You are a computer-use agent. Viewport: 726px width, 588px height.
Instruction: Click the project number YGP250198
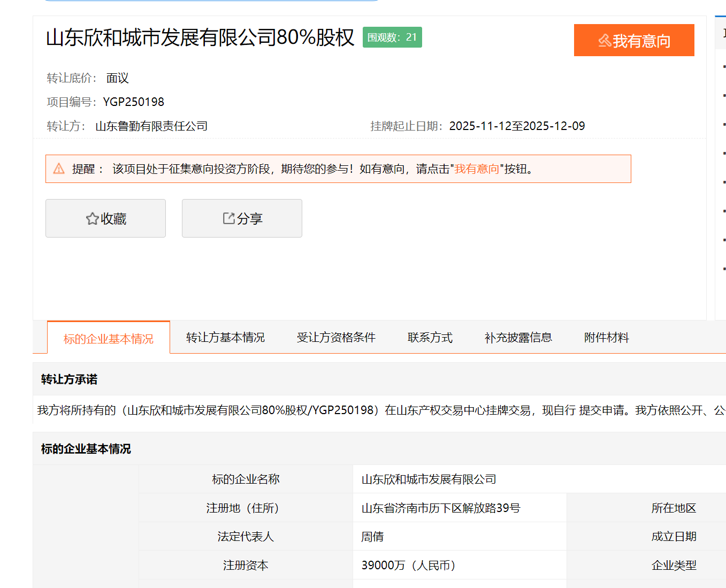pos(134,102)
